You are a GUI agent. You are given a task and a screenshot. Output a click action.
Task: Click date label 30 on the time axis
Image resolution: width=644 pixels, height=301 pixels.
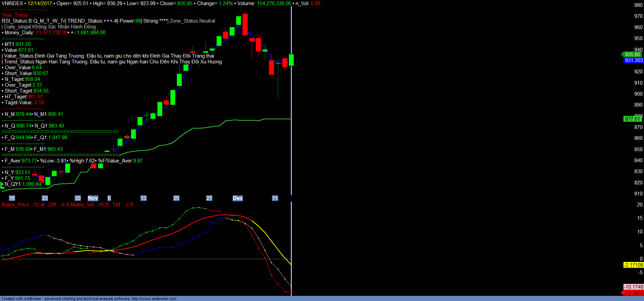78,198
